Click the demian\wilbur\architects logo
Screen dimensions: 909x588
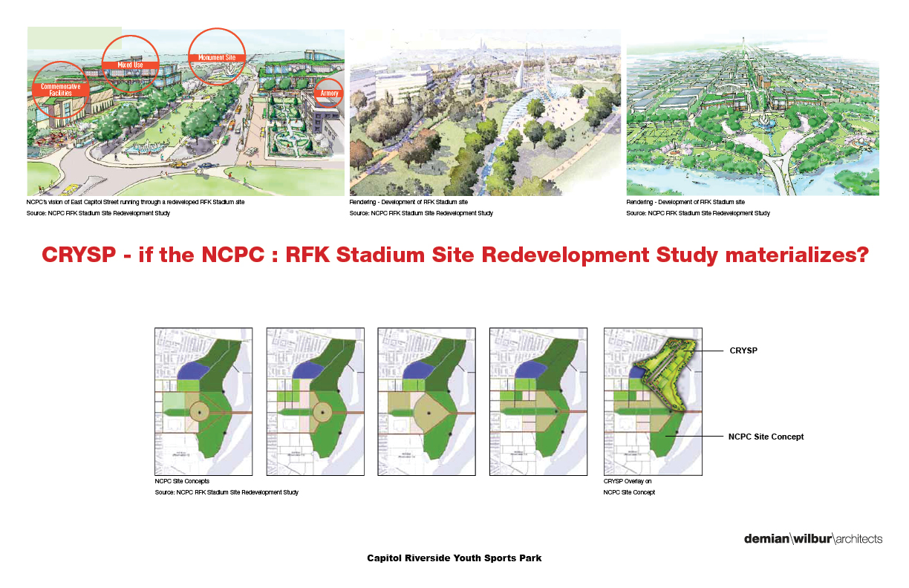(x=813, y=539)
